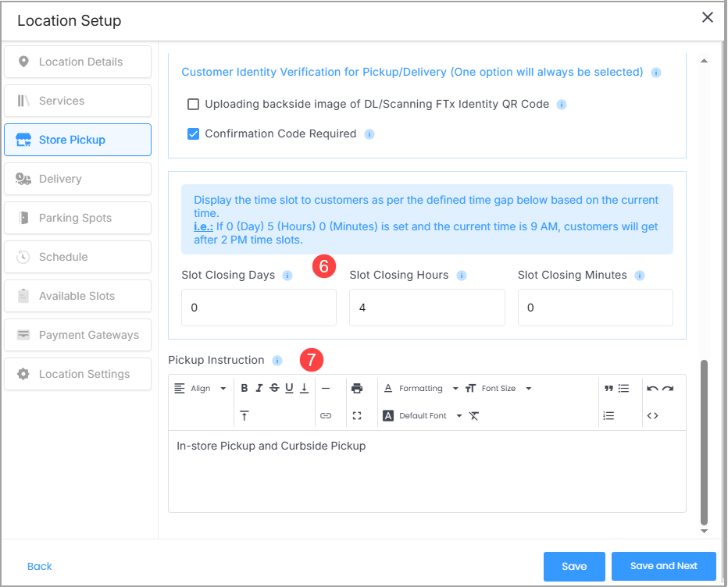The height and width of the screenshot is (587, 728).
Task: Open the Font Size dropdown
Action: pyautogui.click(x=498, y=389)
